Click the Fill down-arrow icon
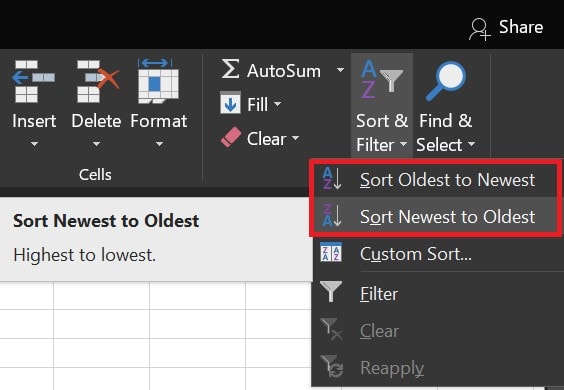Viewport: 564px width, 390px height. click(x=230, y=103)
